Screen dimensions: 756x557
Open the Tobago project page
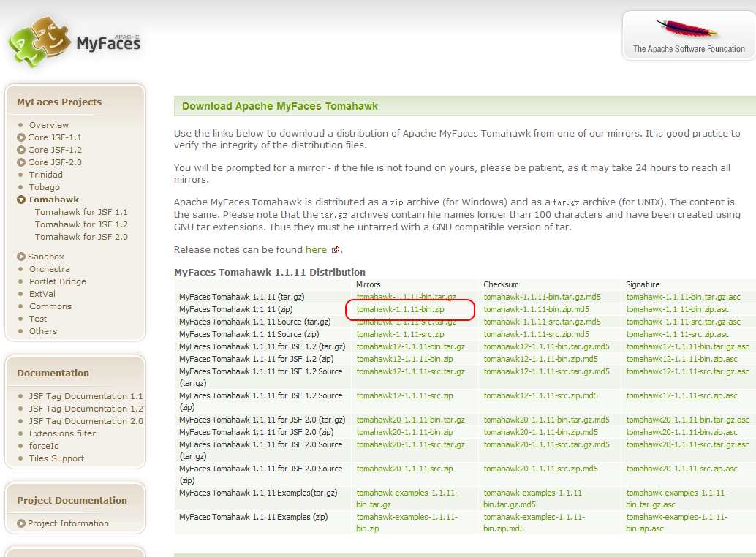click(45, 187)
